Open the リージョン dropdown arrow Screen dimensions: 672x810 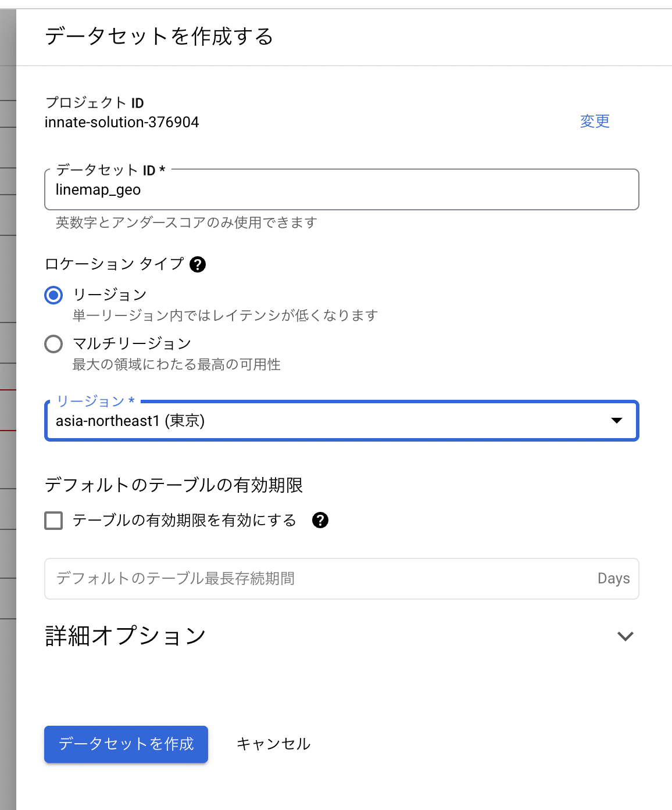(617, 421)
